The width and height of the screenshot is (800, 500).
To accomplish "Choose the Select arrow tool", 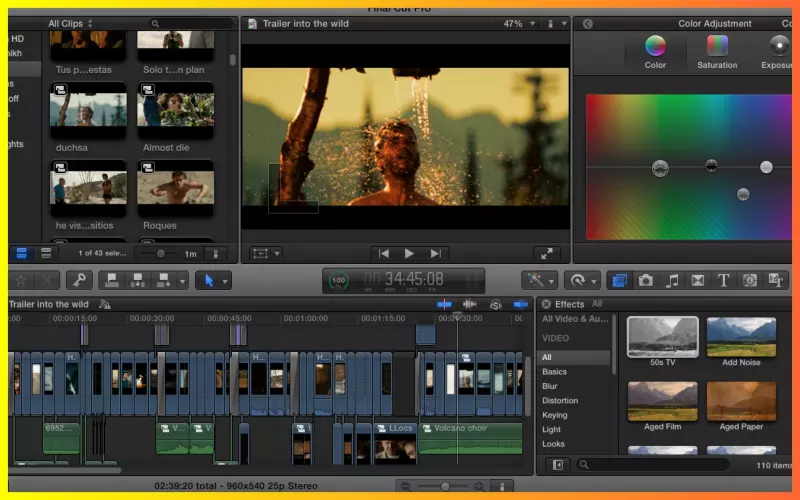I will coord(209,280).
